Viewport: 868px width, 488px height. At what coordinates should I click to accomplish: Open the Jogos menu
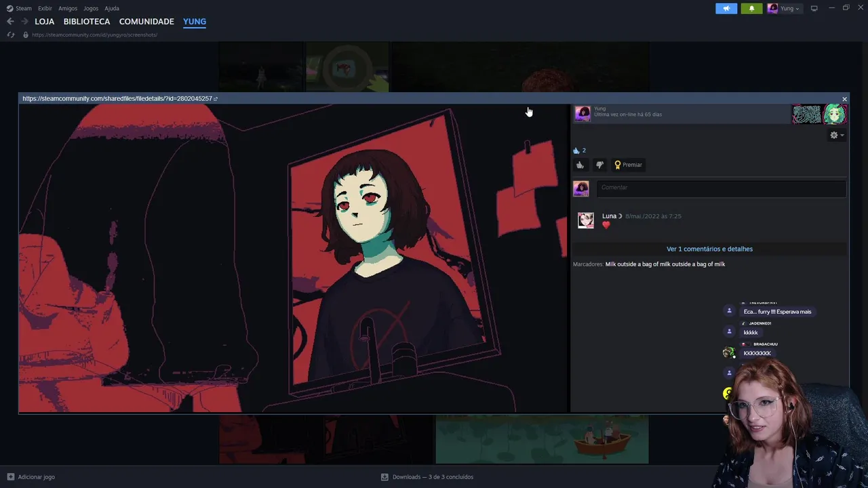click(x=91, y=8)
